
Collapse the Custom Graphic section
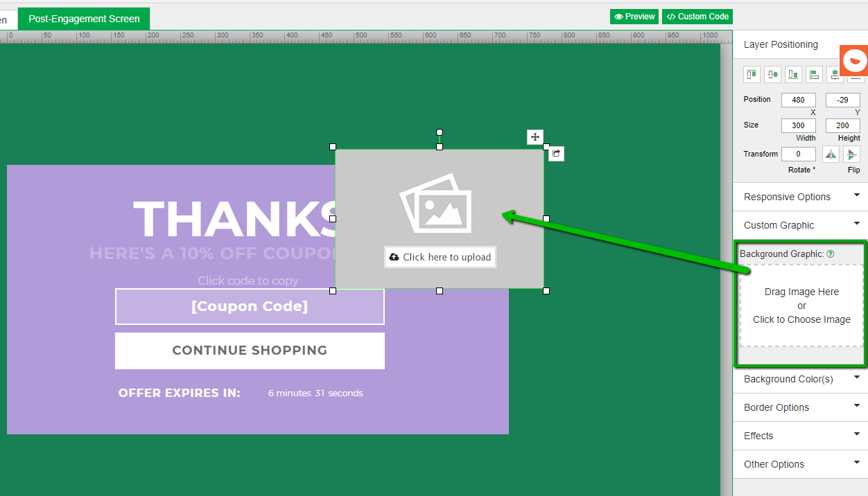point(800,225)
